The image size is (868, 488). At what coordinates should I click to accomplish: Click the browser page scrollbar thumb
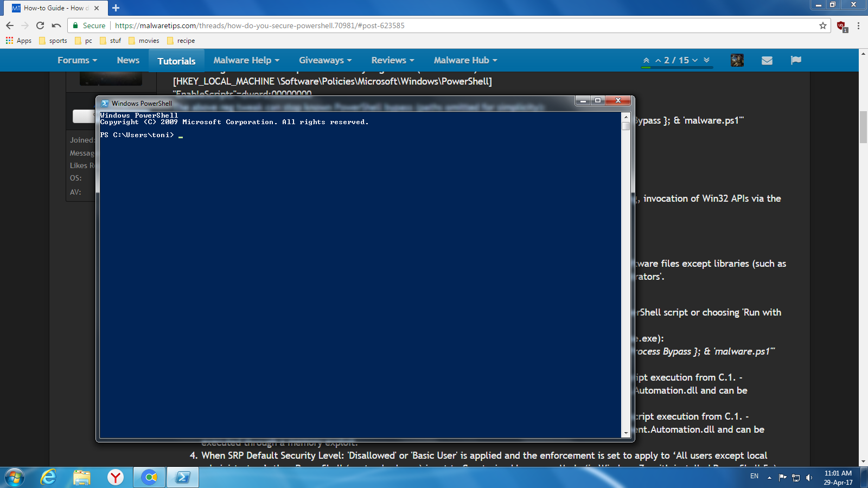[x=863, y=127]
